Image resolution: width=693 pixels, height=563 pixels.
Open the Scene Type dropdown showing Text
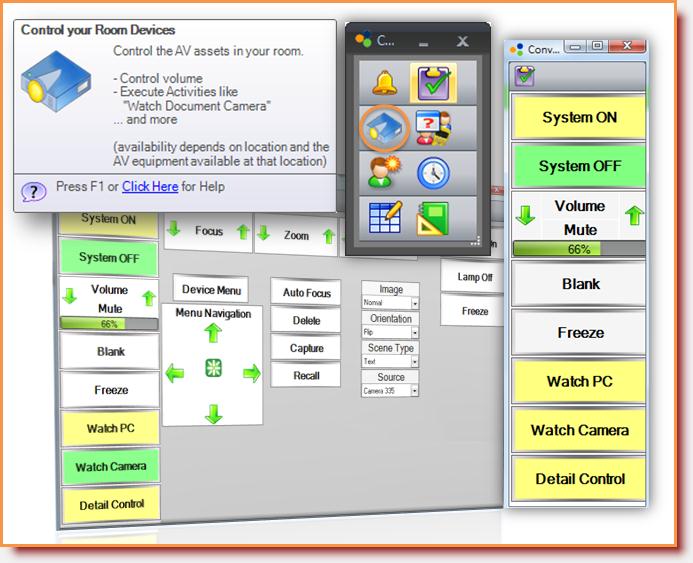tap(390, 361)
